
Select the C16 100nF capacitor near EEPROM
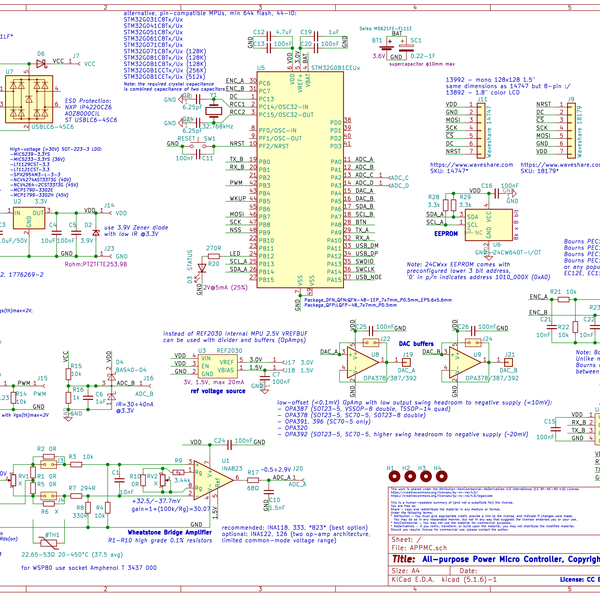click(496, 194)
